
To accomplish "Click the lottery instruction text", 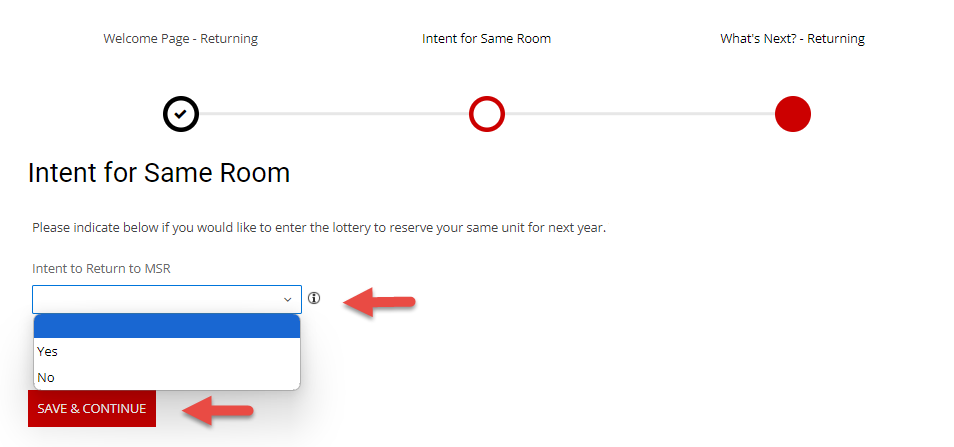I will [x=319, y=227].
